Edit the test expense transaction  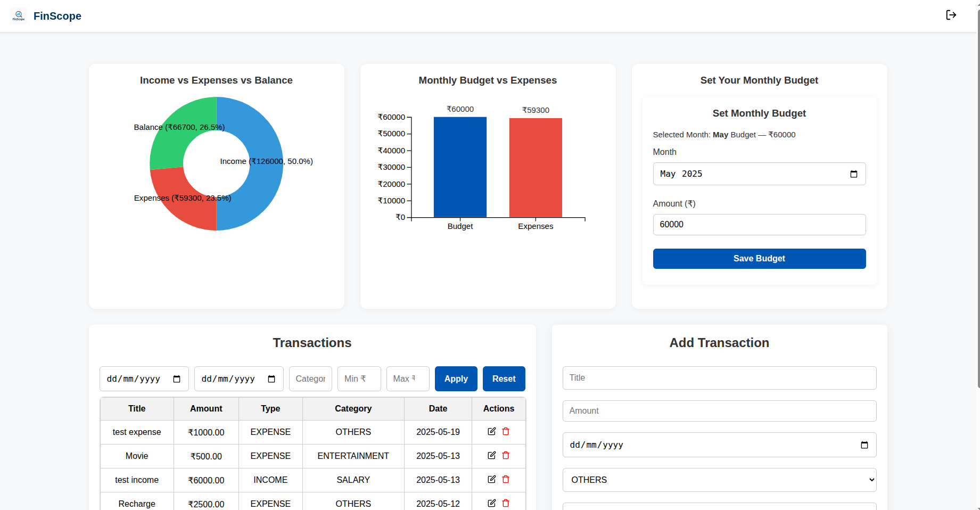coord(491,431)
